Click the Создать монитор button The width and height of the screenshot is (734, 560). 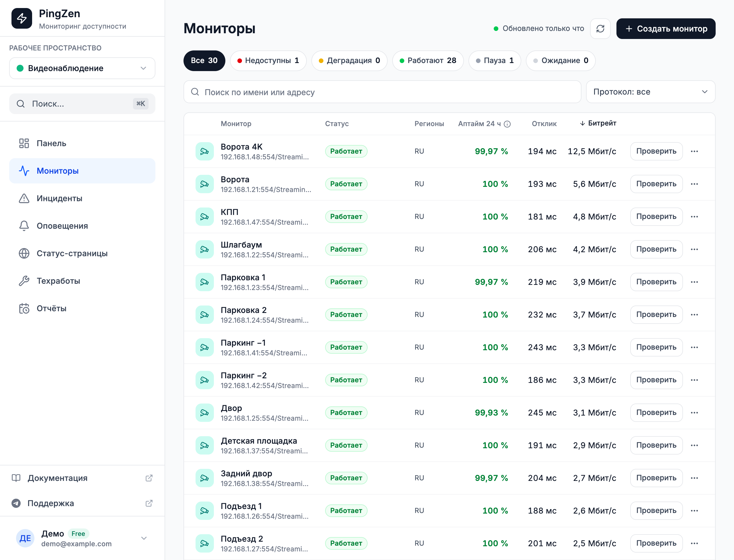pyautogui.click(x=666, y=29)
